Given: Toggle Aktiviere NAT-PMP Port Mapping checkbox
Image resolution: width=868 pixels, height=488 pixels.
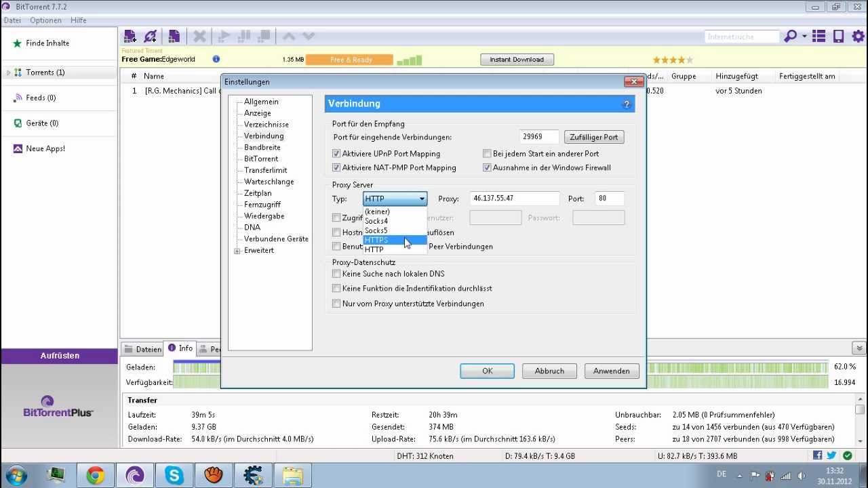Looking at the screenshot, I should (x=336, y=167).
